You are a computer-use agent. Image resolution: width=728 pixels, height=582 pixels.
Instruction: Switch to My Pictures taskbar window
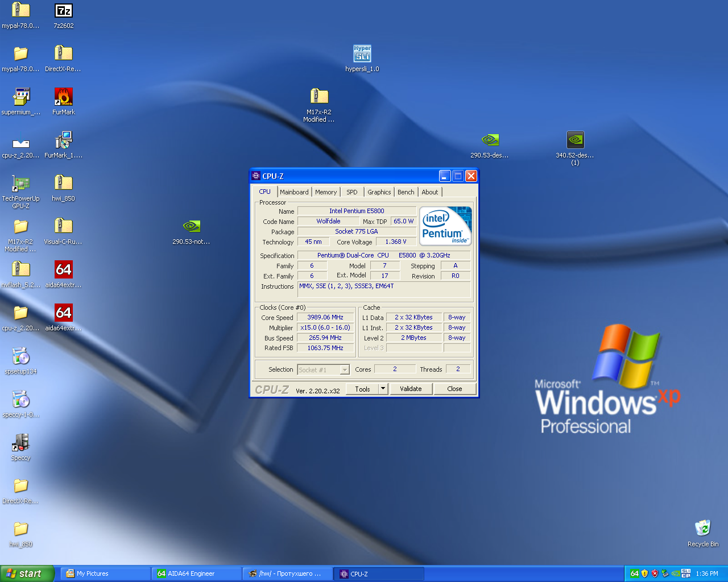tap(105, 573)
